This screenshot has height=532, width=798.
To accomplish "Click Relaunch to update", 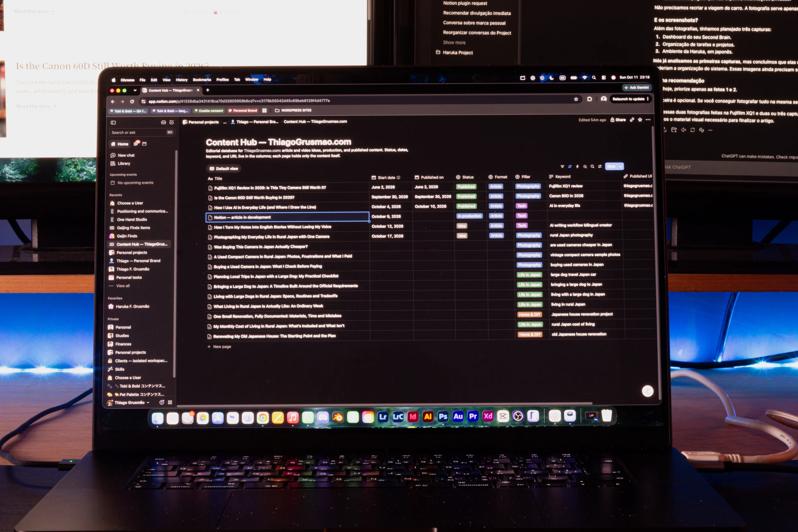I will coord(630,99).
